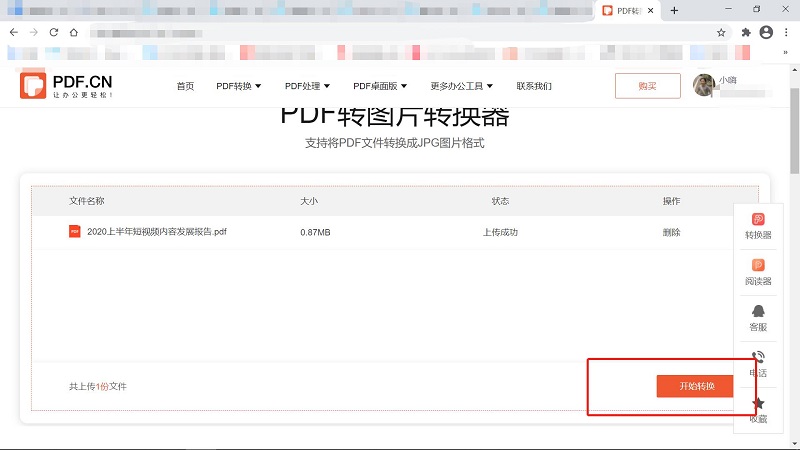Close the PDF converter browser tab
The width and height of the screenshot is (800, 450).
tap(651, 10)
